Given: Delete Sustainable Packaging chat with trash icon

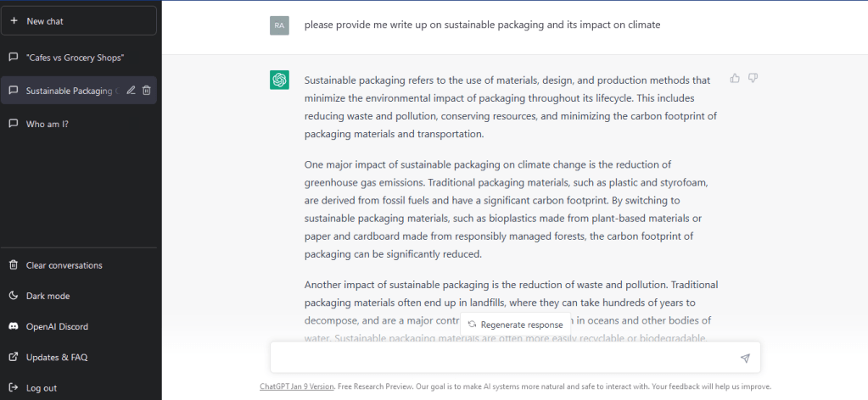Looking at the screenshot, I should (147, 91).
